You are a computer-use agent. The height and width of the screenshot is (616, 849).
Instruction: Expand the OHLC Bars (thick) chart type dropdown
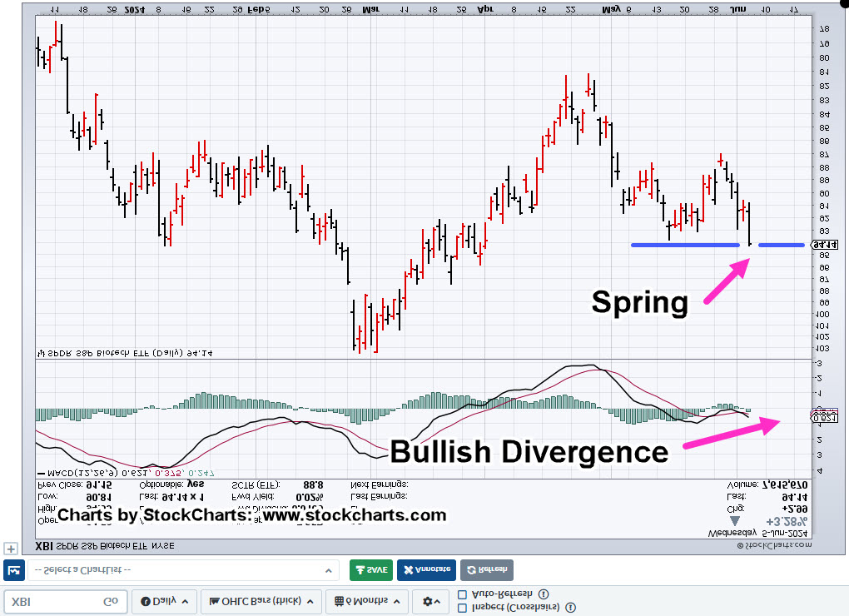click(x=261, y=601)
